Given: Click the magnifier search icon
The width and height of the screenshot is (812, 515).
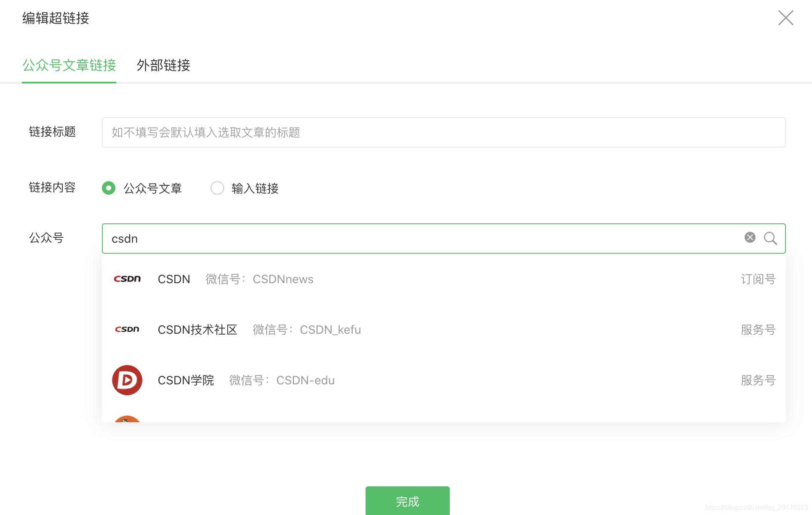Looking at the screenshot, I should tap(771, 239).
